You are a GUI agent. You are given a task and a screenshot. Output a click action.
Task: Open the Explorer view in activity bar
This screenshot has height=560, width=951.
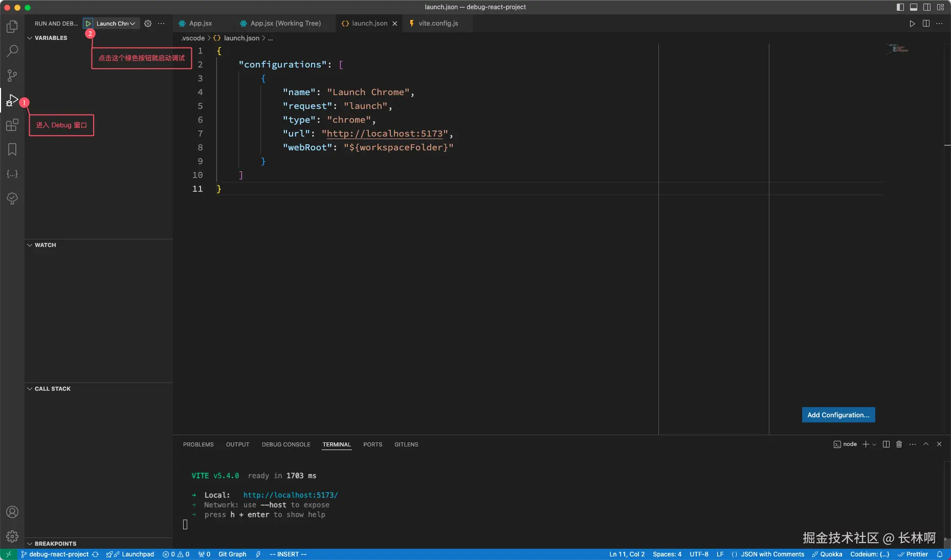[x=12, y=27]
